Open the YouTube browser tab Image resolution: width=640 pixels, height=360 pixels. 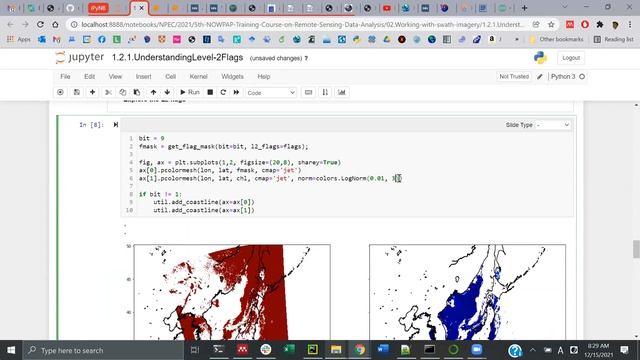pos(387,8)
